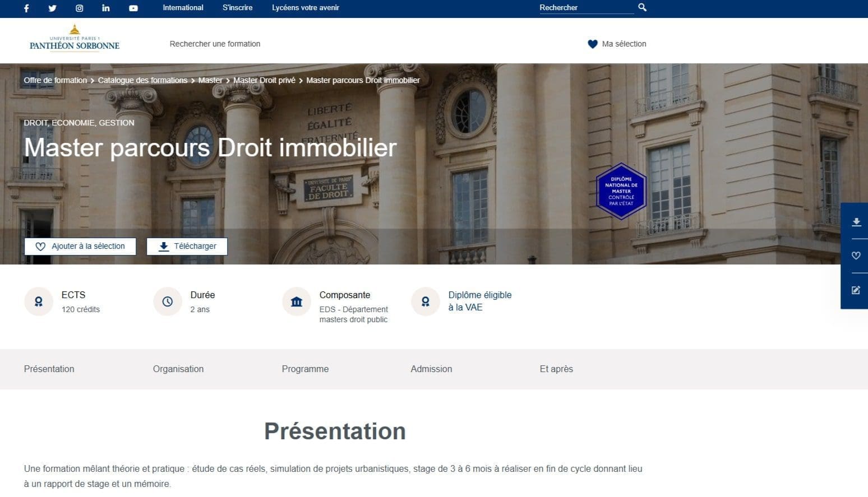
Task: Open the LinkedIn social icon
Action: point(106,8)
